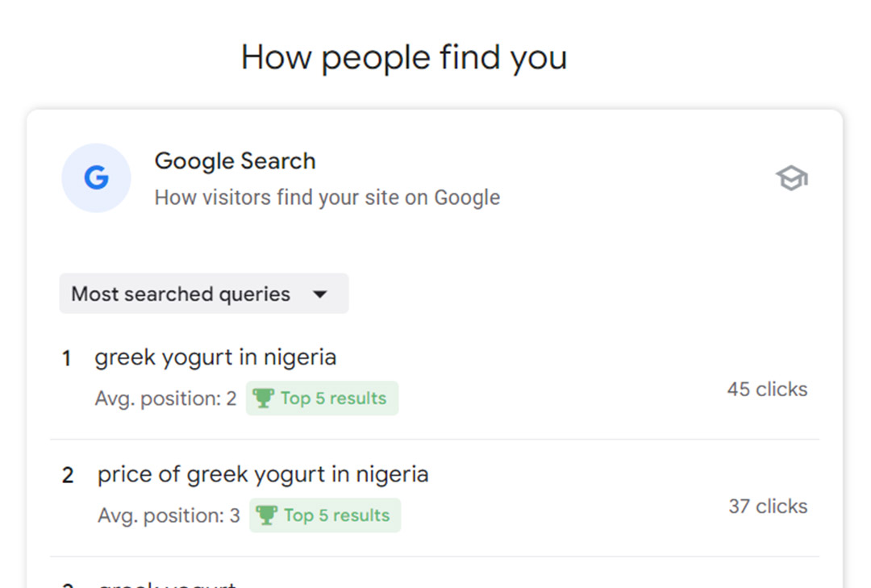This screenshot has width=871, height=588.
Task: Open query price of greek yogurt in nigeria
Action: click(x=263, y=474)
